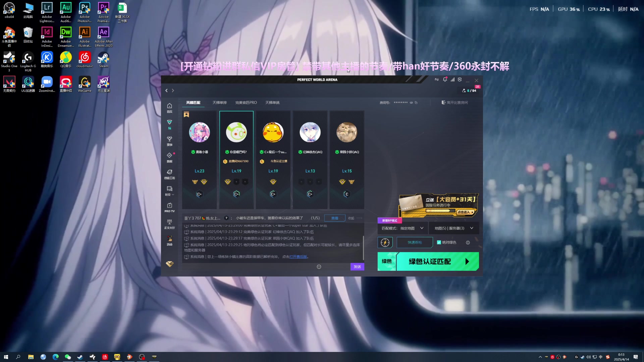This screenshot has height=362, width=644.
Task: Click the 快速练枪 button
Action: 415,242
